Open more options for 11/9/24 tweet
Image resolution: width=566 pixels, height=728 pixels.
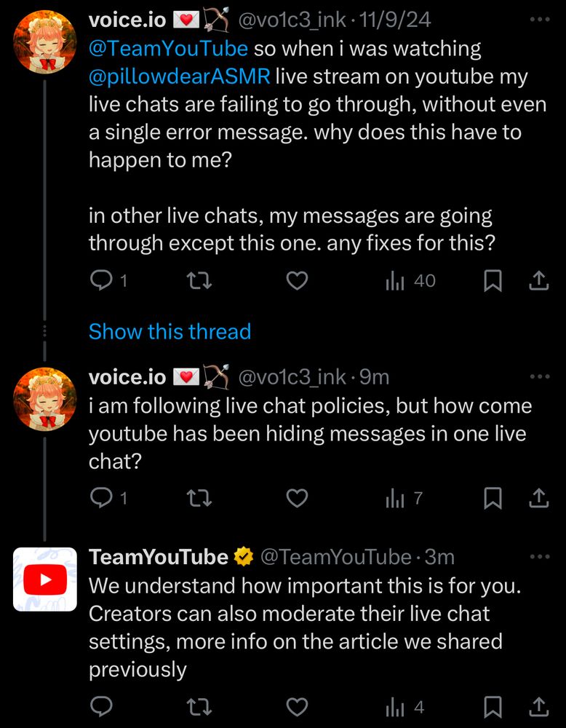coord(540,20)
